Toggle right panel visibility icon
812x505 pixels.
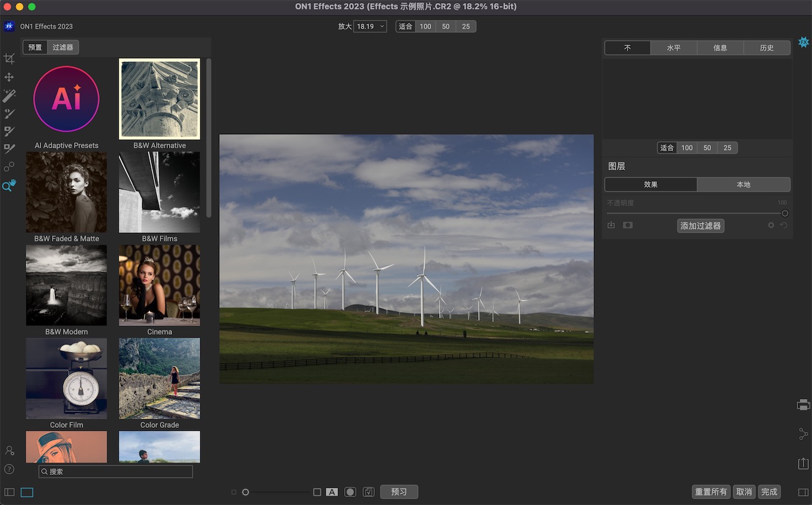[803, 492]
